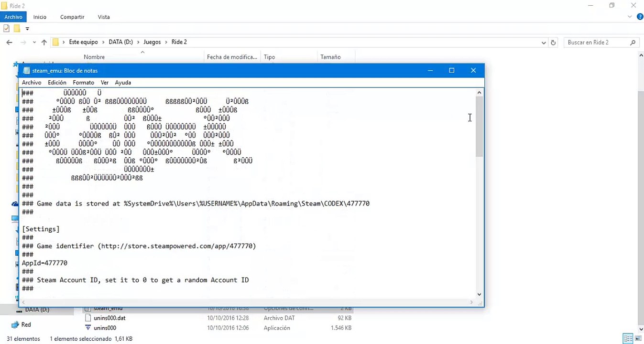Select 'DATA (D:)' in the navigation pane
644x344 pixels.
click(37, 310)
